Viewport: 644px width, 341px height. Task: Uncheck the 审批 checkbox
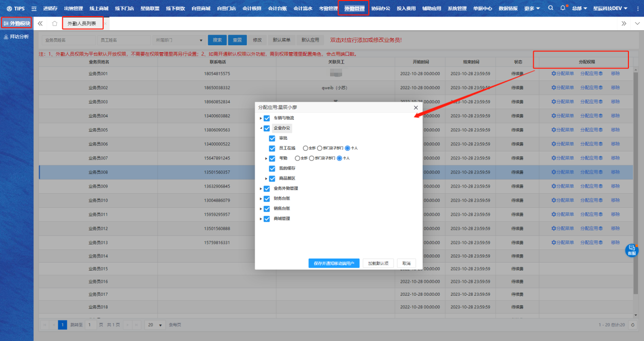coord(272,138)
